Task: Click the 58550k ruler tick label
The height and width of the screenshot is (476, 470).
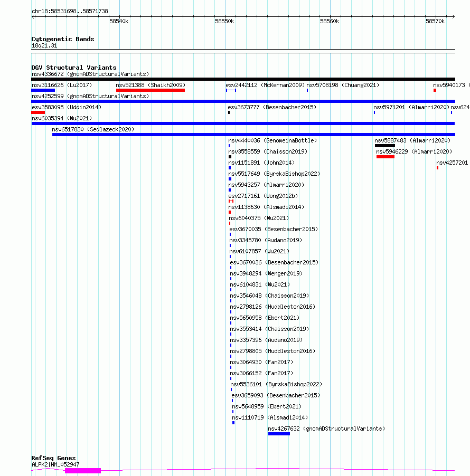Action: [224, 21]
